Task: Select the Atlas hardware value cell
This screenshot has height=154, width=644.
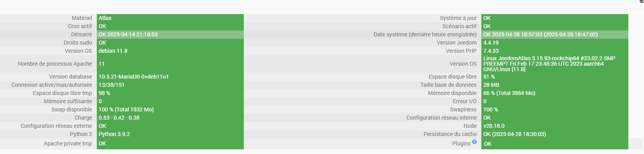Action: point(170,18)
